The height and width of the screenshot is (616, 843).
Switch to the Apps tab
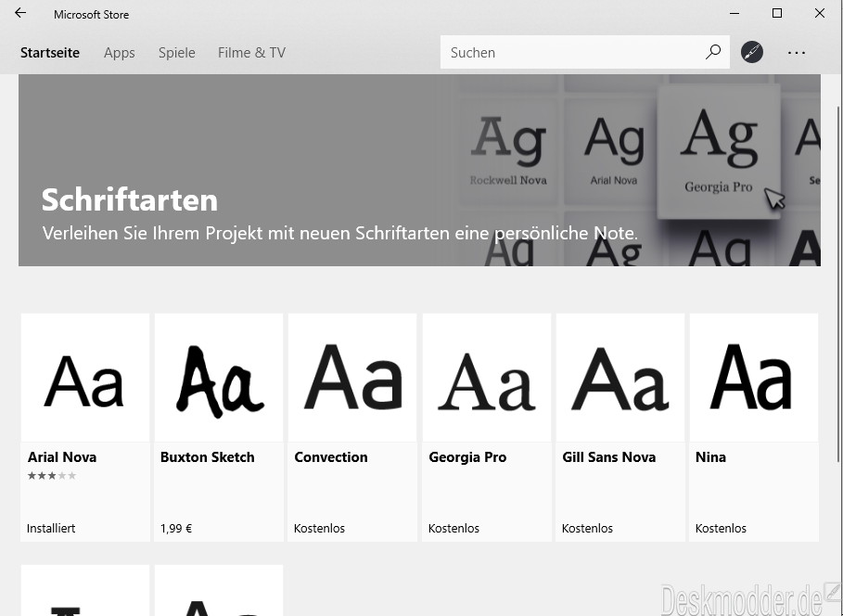point(120,53)
